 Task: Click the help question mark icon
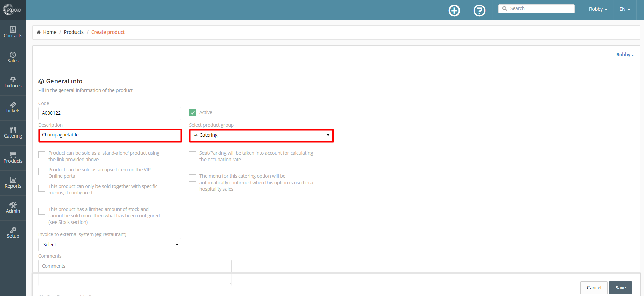point(479,10)
